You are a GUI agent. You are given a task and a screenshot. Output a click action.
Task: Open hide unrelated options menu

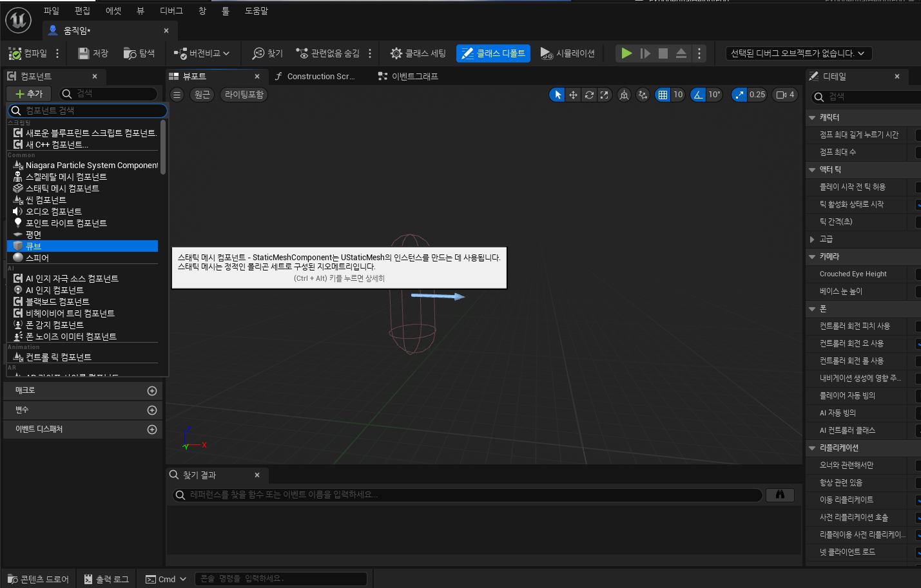[x=370, y=53]
